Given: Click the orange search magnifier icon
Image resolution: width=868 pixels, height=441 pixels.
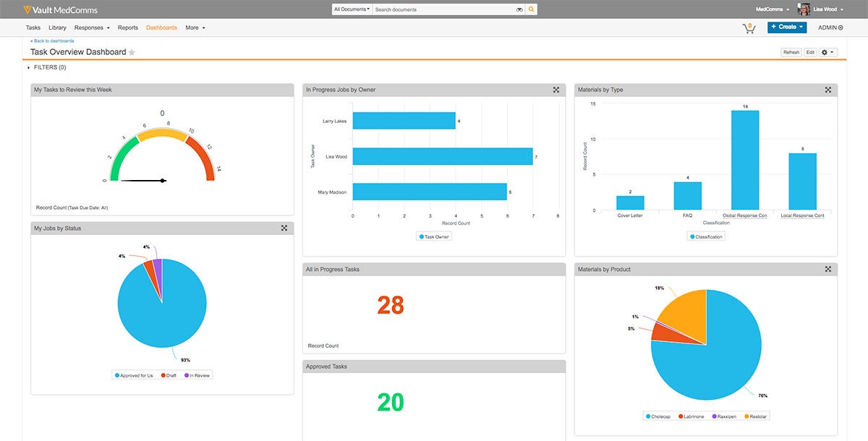Looking at the screenshot, I should [x=532, y=9].
